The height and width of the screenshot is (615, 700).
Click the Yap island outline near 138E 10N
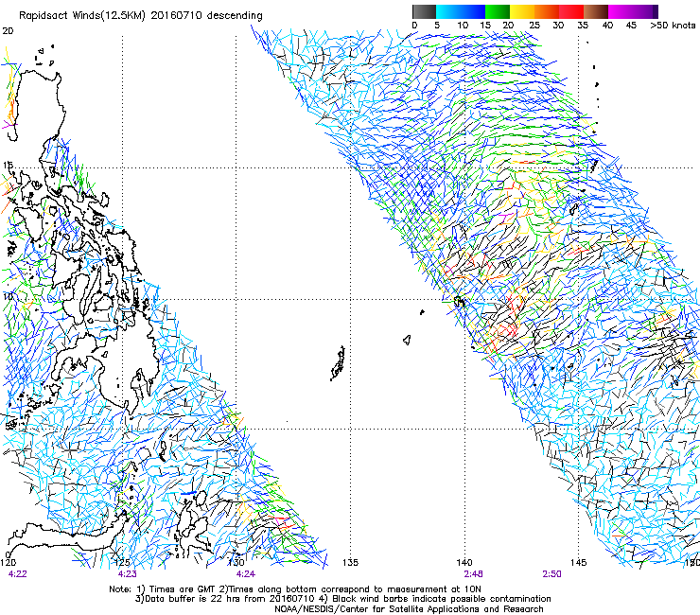(422, 311)
